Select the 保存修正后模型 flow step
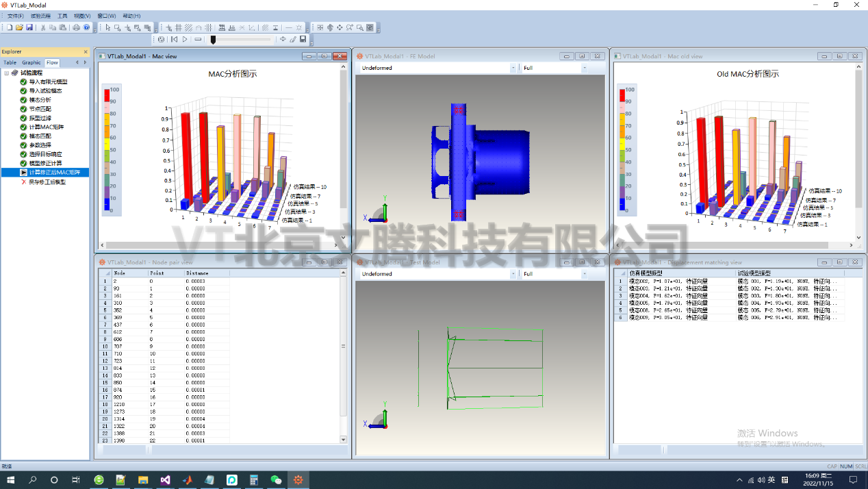The image size is (868, 489). point(47,181)
